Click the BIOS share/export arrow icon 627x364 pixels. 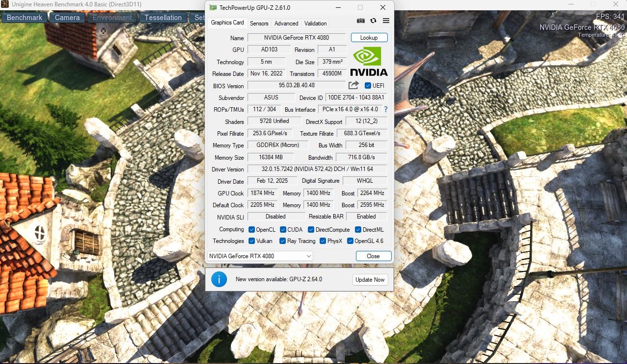coord(353,85)
